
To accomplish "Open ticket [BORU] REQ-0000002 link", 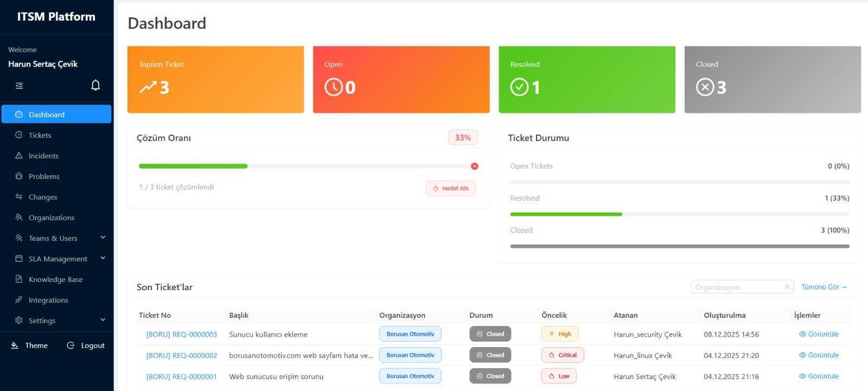I will click(x=182, y=355).
